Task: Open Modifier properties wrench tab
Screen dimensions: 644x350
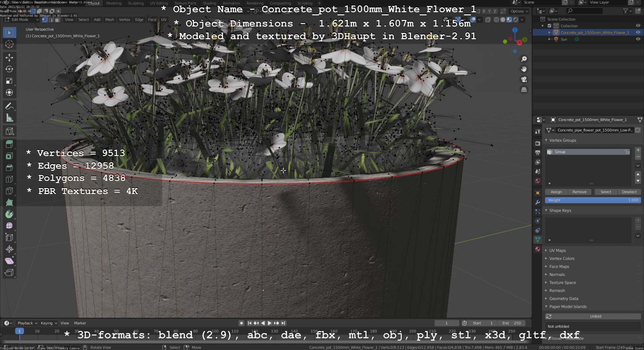Action: 538,202
